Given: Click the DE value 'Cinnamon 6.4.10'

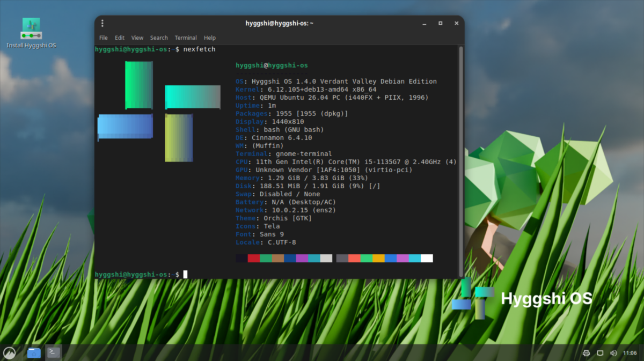Looking at the screenshot, I should [282, 138].
